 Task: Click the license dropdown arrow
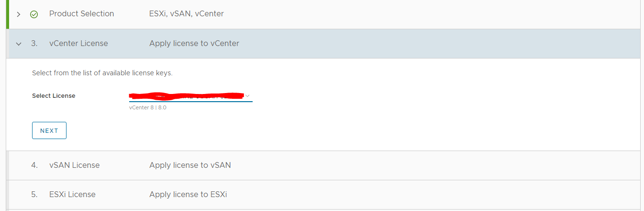click(x=247, y=96)
